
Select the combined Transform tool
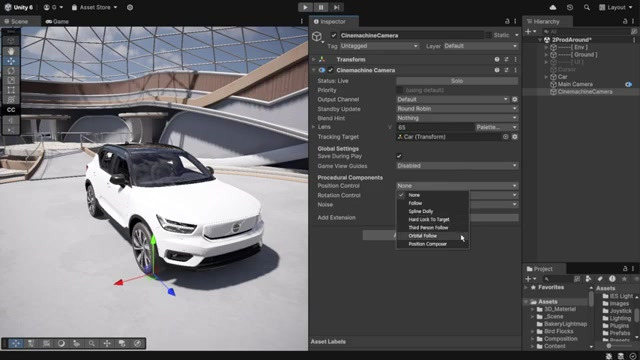tap(11, 100)
